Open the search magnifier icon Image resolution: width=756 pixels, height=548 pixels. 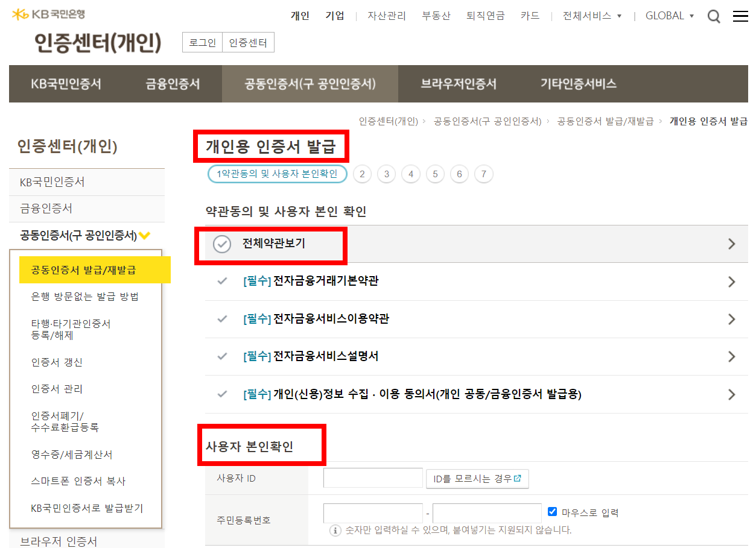pos(714,17)
